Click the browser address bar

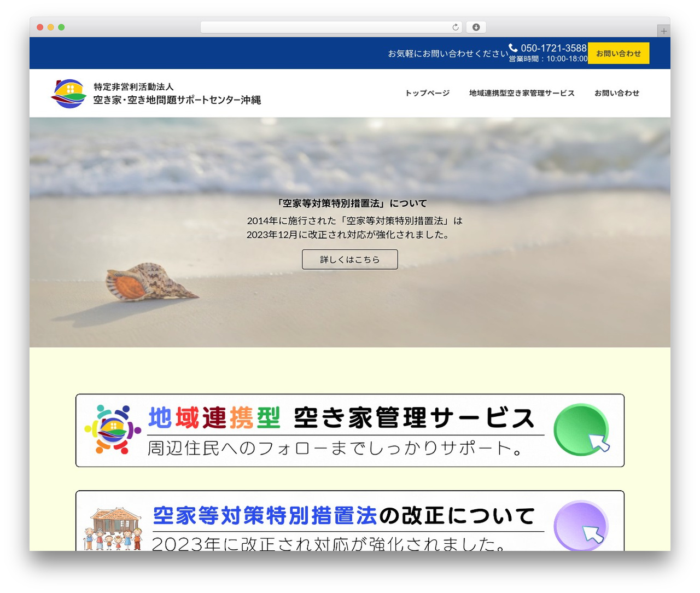pos(331,27)
